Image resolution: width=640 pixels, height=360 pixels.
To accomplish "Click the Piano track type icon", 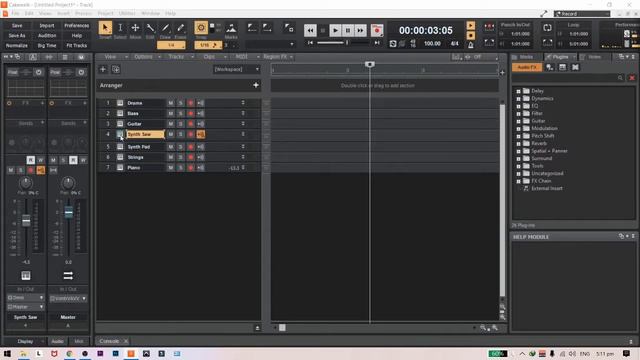I will [x=120, y=167].
